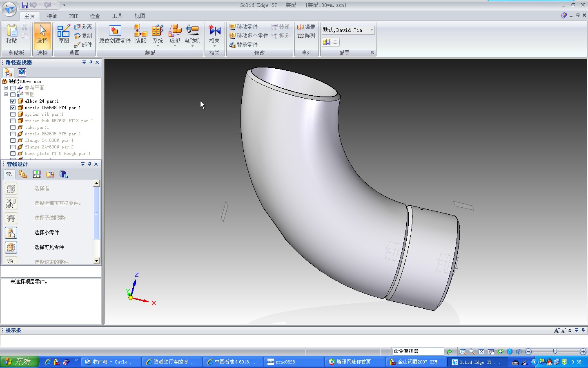Click the Fit view icon in status bar

coord(481,352)
